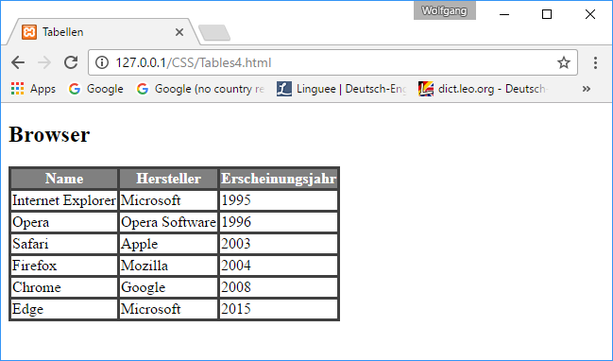613x361 pixels.
Task: Select the Chrome cell
Action: click(64, 287)
